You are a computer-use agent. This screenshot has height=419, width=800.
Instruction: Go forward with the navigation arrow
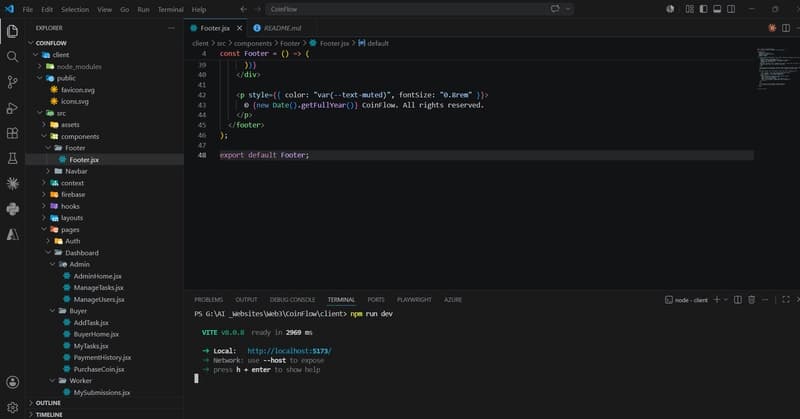tap(257, 9)
